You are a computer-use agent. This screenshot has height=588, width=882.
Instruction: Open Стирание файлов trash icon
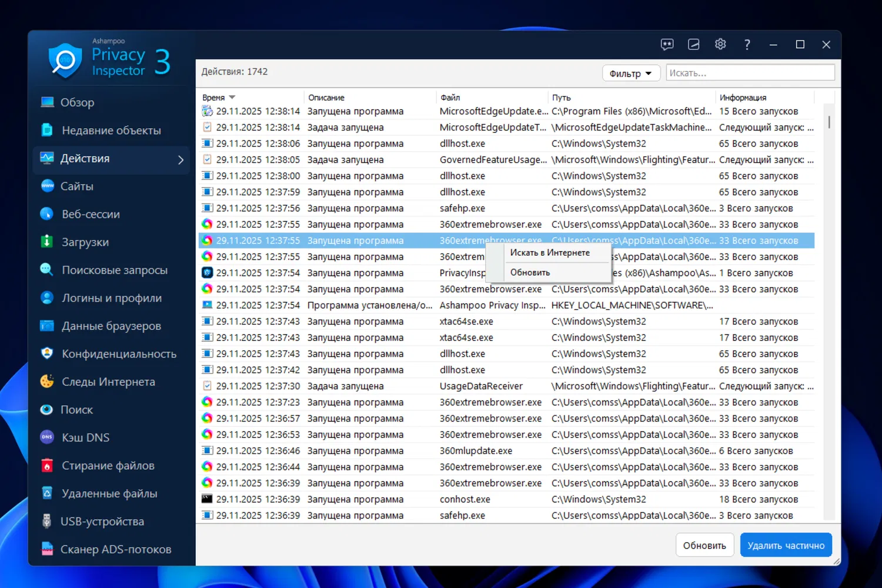tap(47, 466)
